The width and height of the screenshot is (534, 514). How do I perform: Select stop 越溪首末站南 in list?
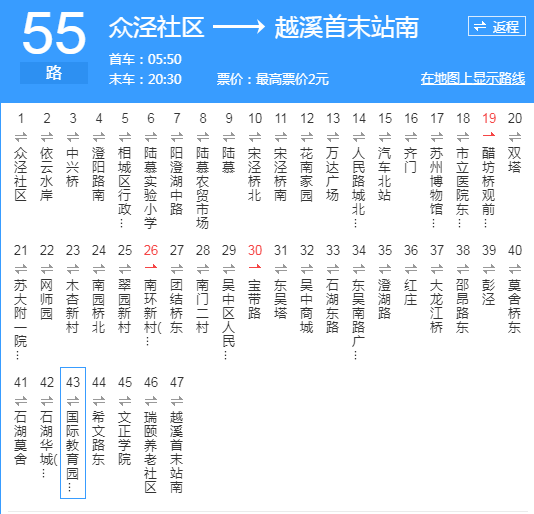[177, 452]
